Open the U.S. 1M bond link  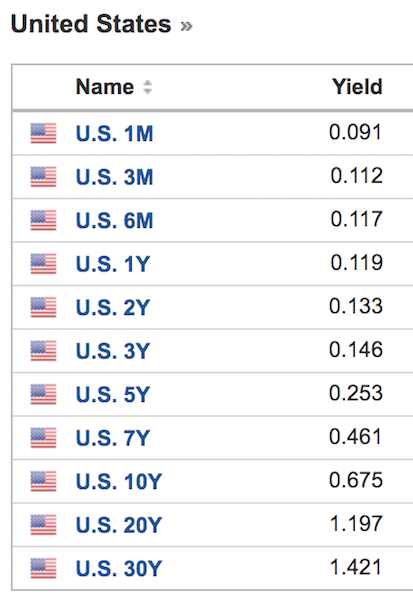pos(114,134)
